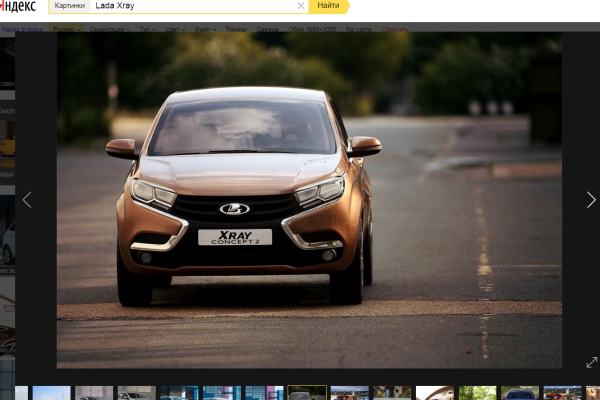Select the На сайте filter
600x400 pixels.
(359, 29)
